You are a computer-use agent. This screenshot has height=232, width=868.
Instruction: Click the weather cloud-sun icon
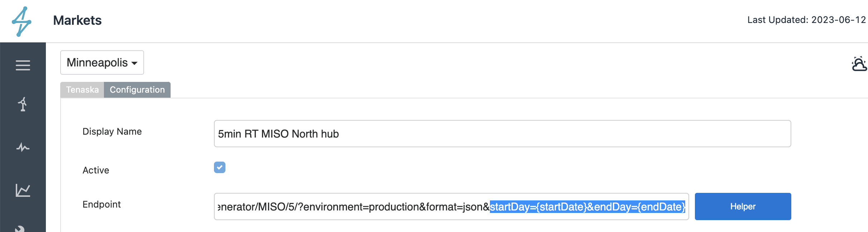click(859, 64)
